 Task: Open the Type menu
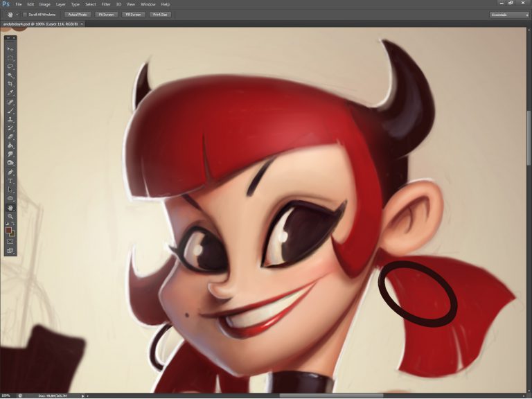76,4
